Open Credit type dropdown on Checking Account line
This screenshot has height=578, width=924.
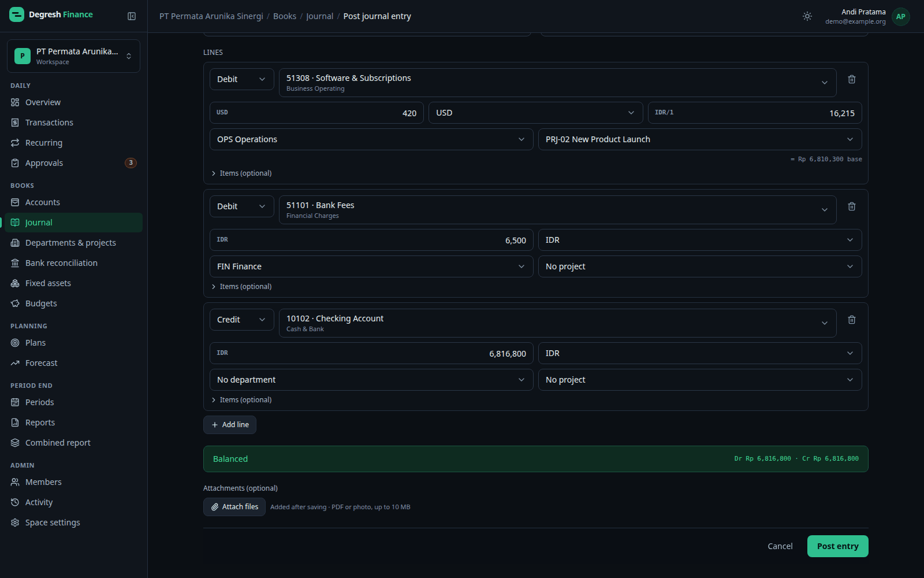tap(241, 320)
